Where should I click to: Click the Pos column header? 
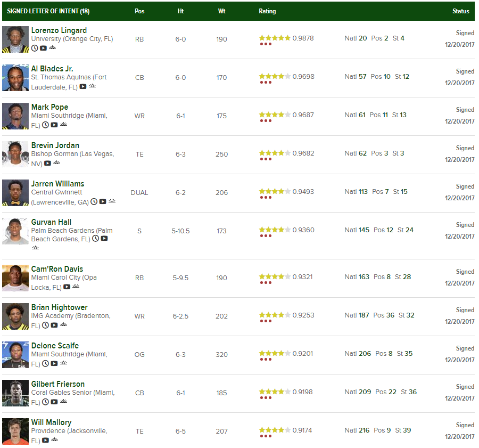(139, 11)
